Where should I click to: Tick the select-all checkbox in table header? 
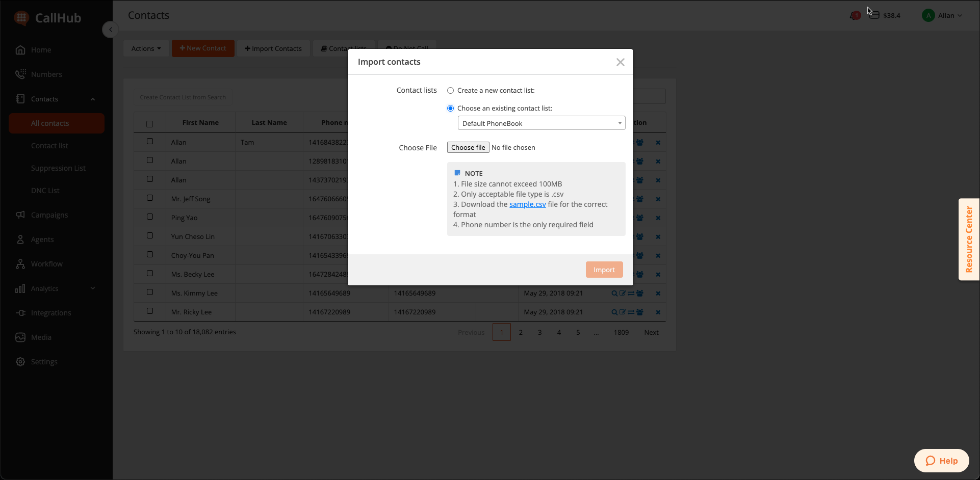coord(149,124)
